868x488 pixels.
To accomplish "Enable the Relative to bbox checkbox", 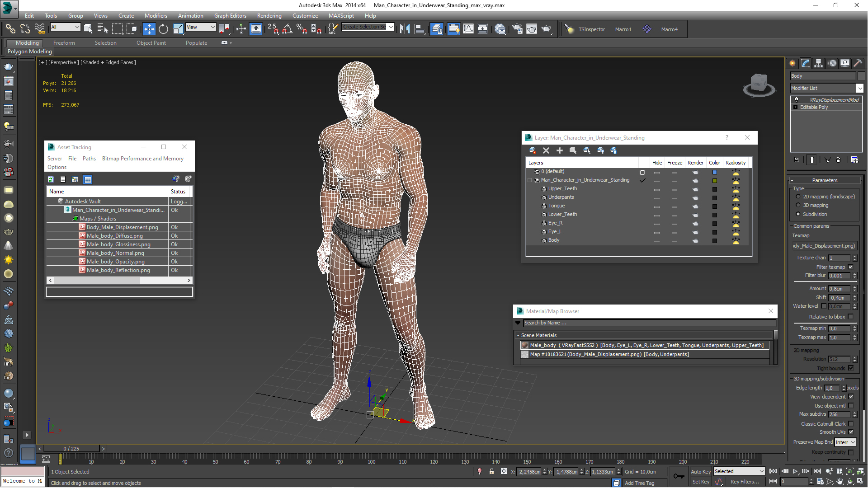I will tap(851, 317).
